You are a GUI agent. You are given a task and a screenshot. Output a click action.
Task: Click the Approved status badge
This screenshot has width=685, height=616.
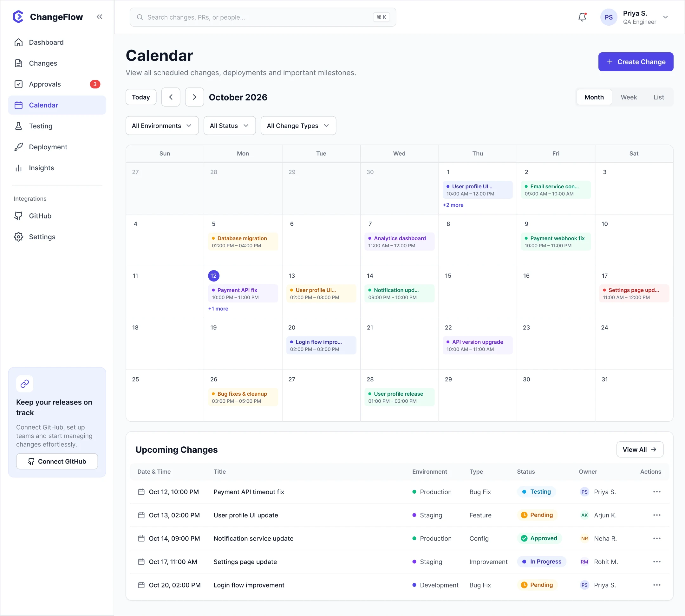(539, 539)
